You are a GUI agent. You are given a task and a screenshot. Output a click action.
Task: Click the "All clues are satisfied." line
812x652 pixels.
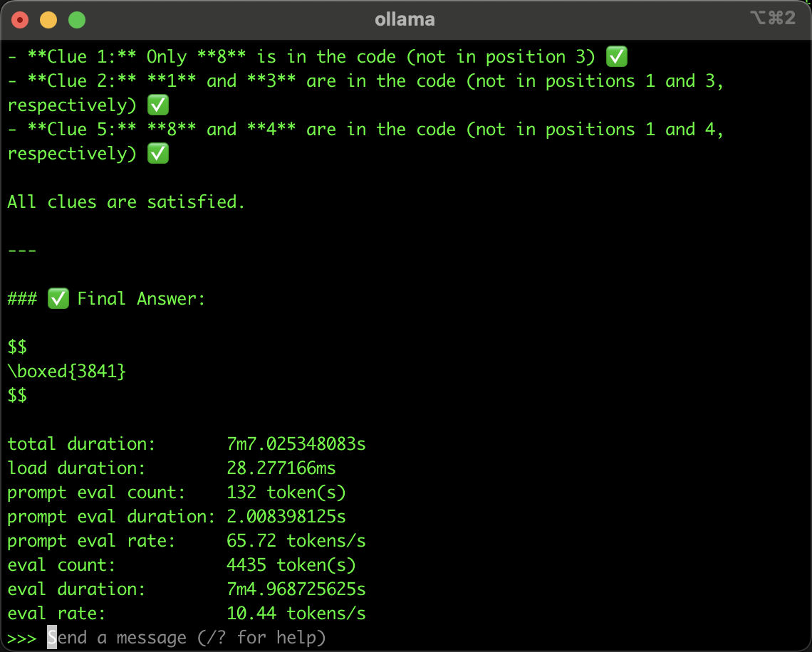tap(126, 202)
